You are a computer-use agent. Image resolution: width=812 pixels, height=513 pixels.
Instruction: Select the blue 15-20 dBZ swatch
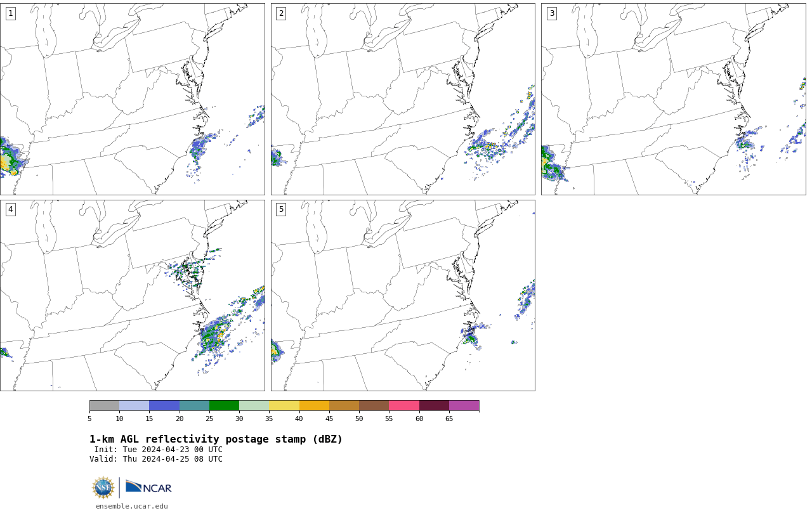[164, 406]
